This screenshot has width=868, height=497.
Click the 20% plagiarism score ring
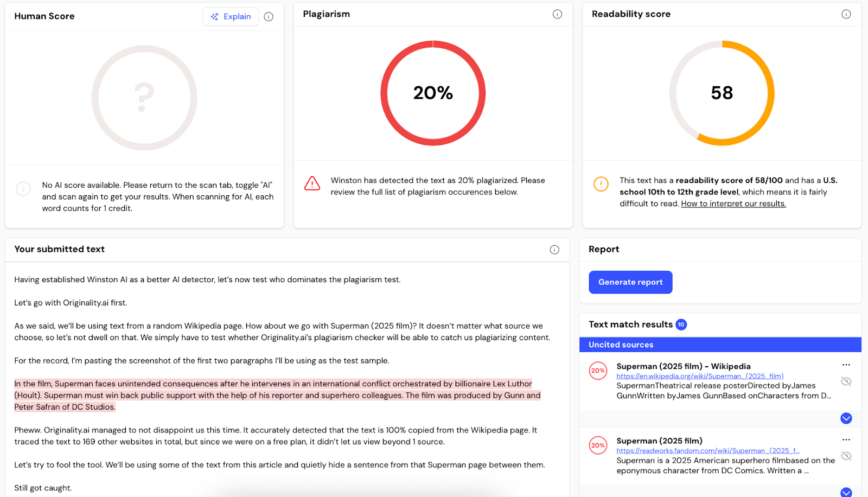[433, 93]
